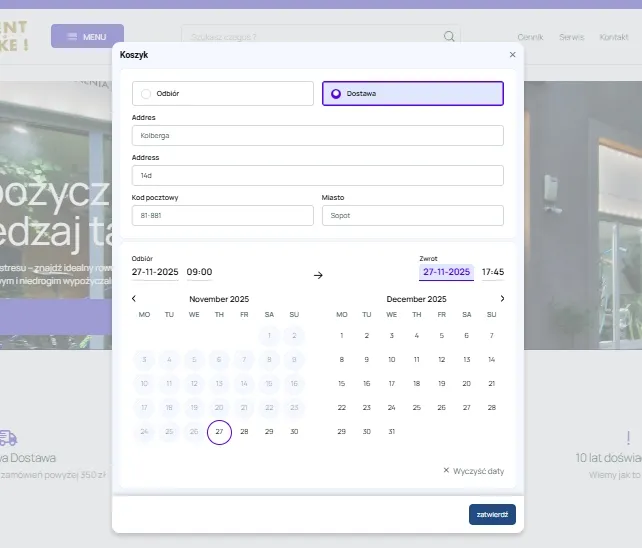Open Serwis in the top navigation

coord(571,37)
